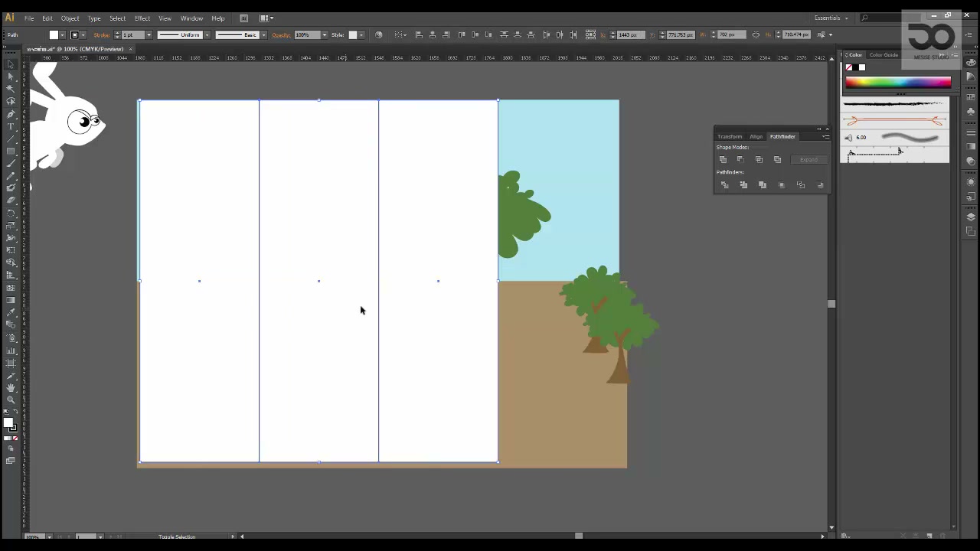Open the Opacity percentage dropdown
The height and width of the screenshot is (551, 980).
coord(325,34)
